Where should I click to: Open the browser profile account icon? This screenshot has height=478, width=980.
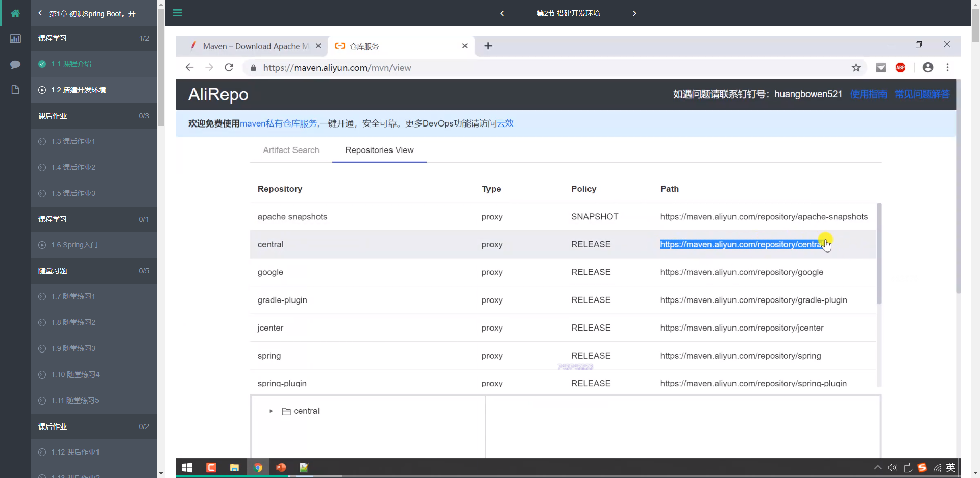pos(928,67)
